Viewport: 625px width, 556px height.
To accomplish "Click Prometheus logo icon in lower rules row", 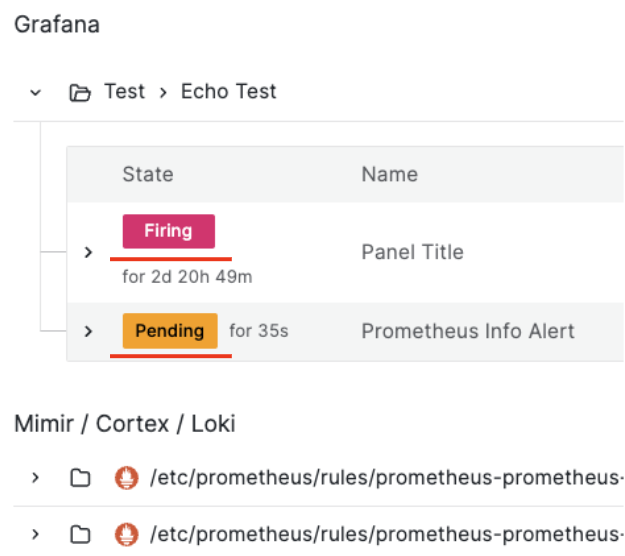I will pos(125,533).
